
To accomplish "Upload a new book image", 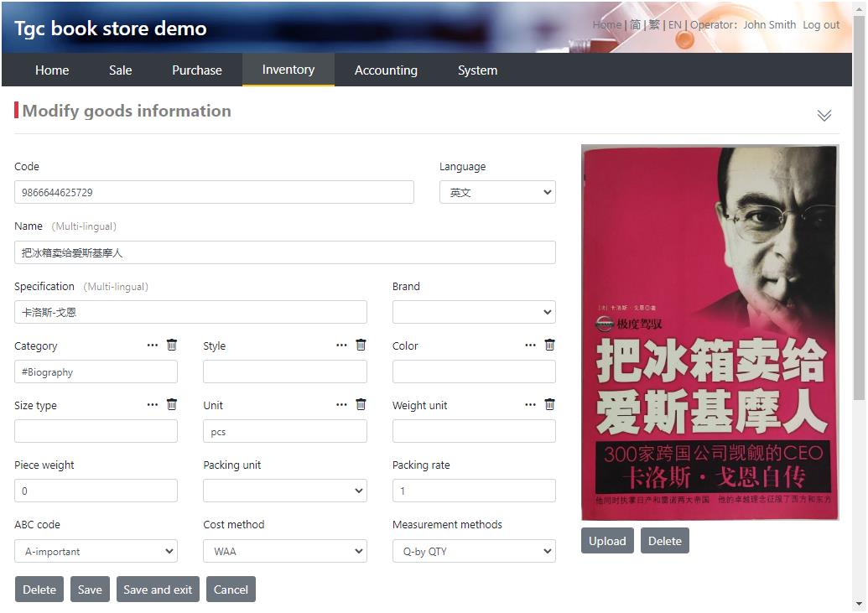I will tap(607, 541).
